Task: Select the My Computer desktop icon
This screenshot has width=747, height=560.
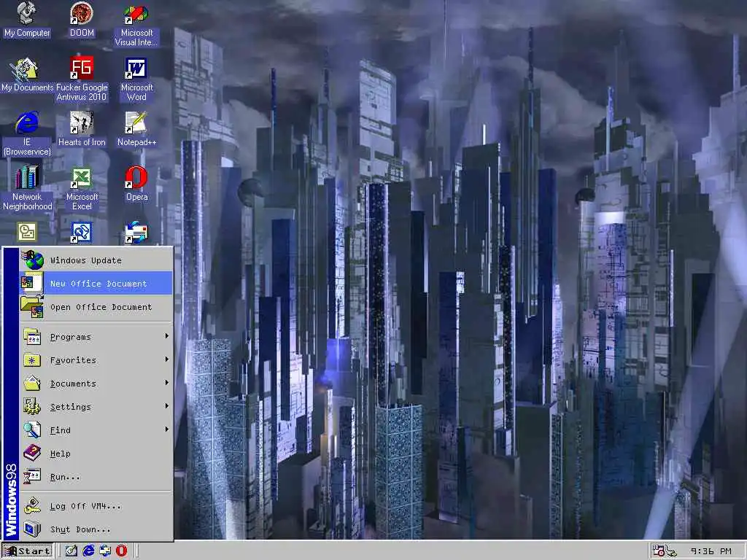Action: point(27,20)
